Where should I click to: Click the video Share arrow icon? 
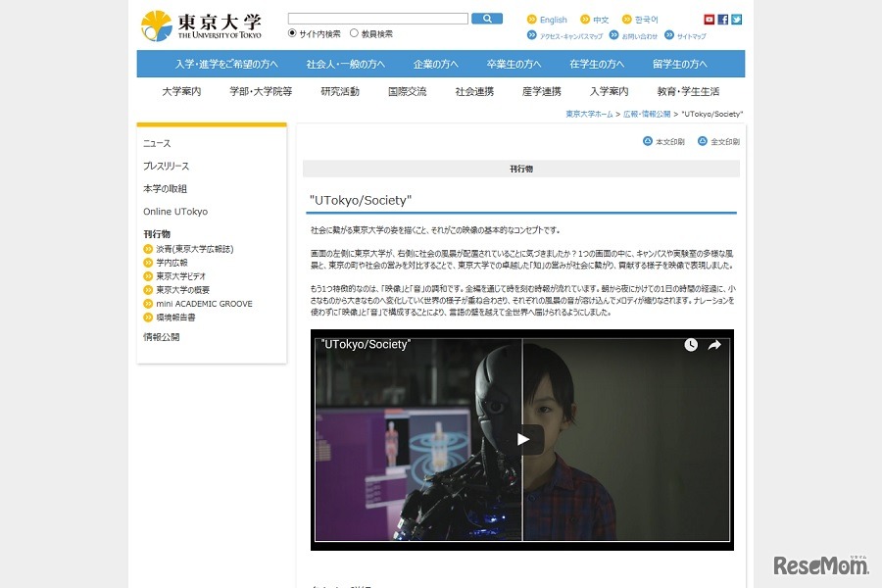click(714, 345)
